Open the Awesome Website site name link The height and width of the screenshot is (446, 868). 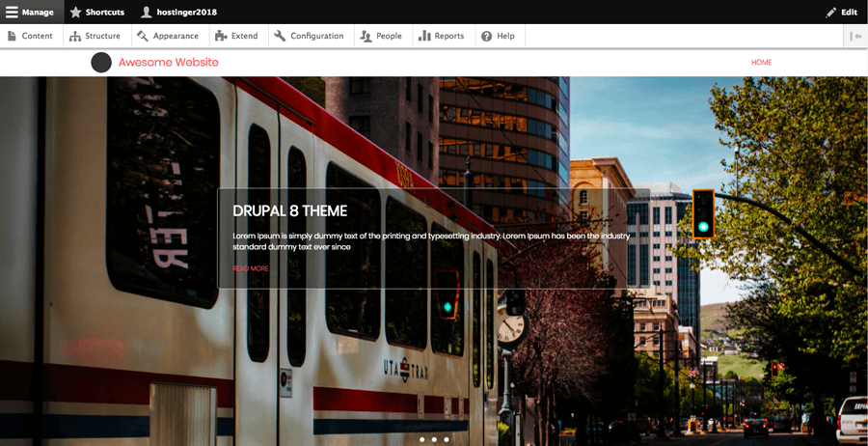[168, 62]
